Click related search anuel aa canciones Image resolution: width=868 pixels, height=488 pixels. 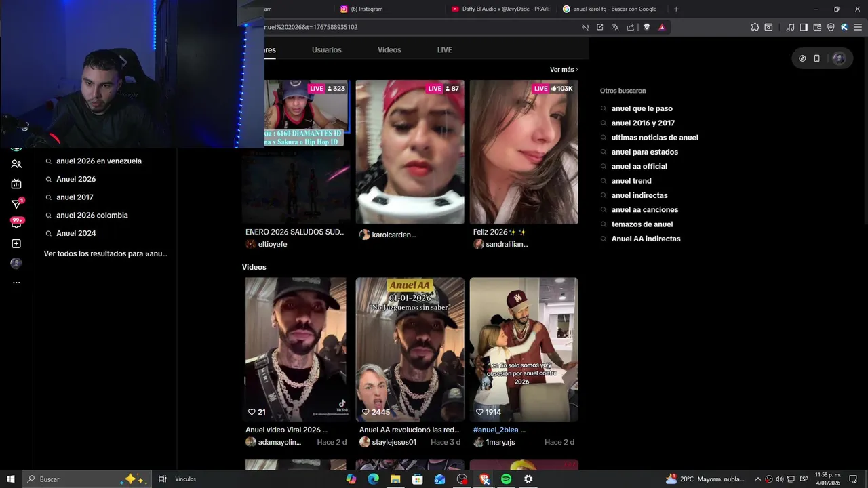click(x=644, y=210)
